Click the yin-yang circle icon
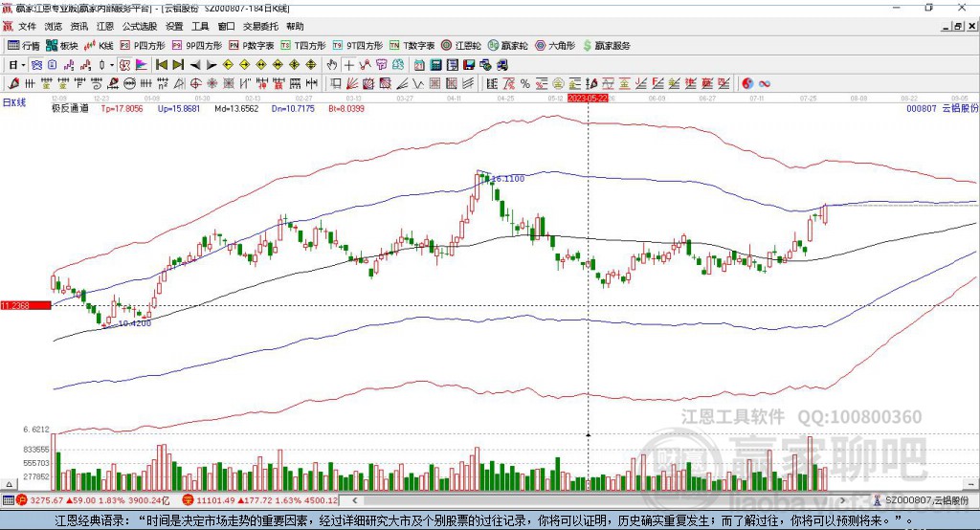The image size is (980, 530). coord(747,83)
